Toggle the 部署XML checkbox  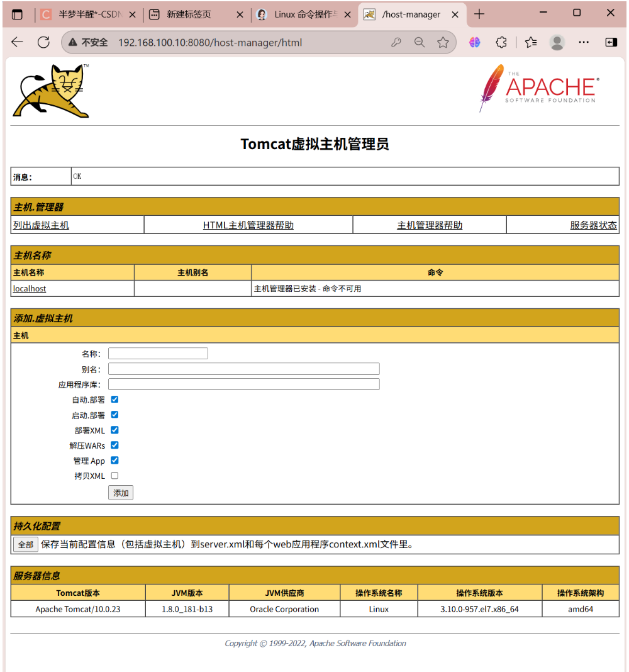pos(115,430)
